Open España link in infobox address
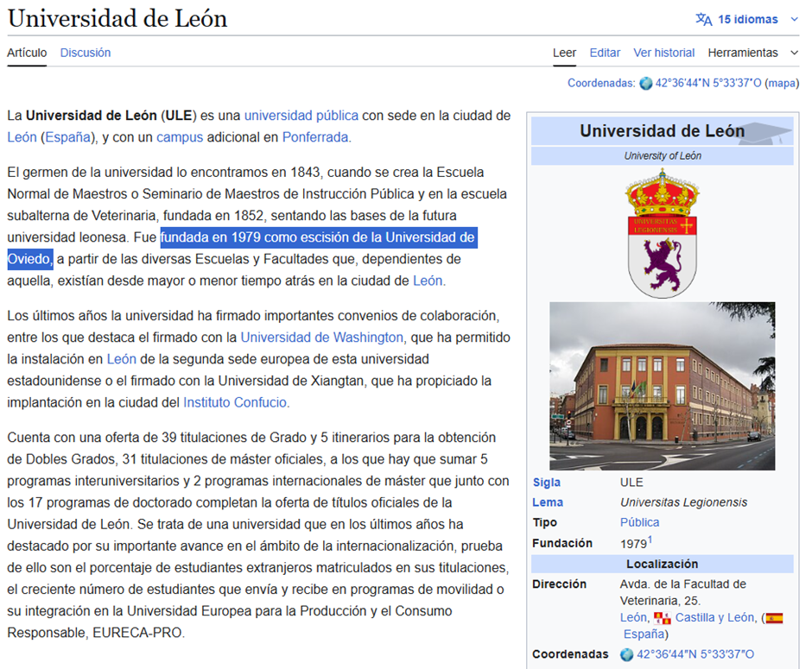 pyautogui.click(x=644, y=634)
